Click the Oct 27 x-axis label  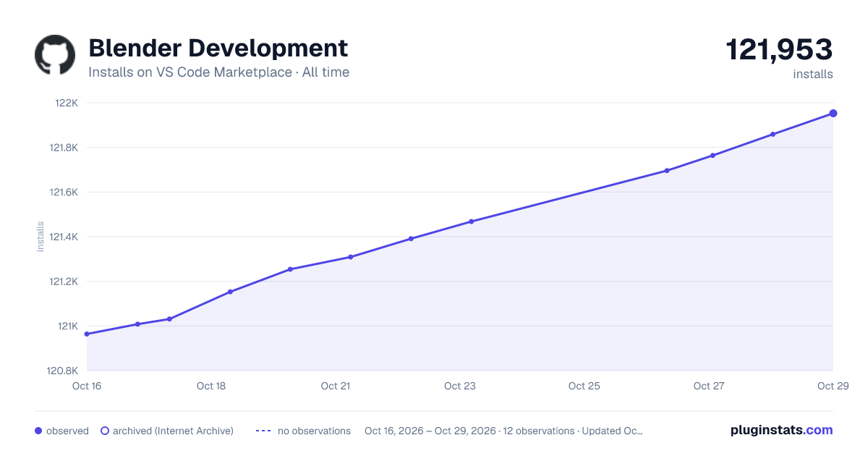[x=709, y=386]
